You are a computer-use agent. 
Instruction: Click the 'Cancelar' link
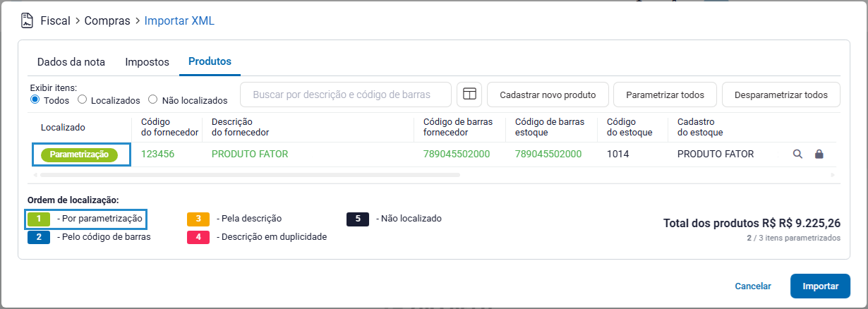coord(753,286)
